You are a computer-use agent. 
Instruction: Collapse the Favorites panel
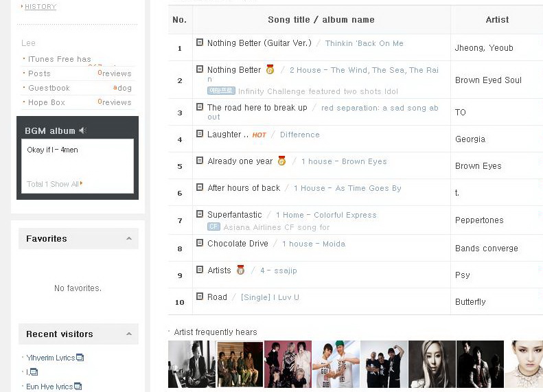tap(129, 238)
